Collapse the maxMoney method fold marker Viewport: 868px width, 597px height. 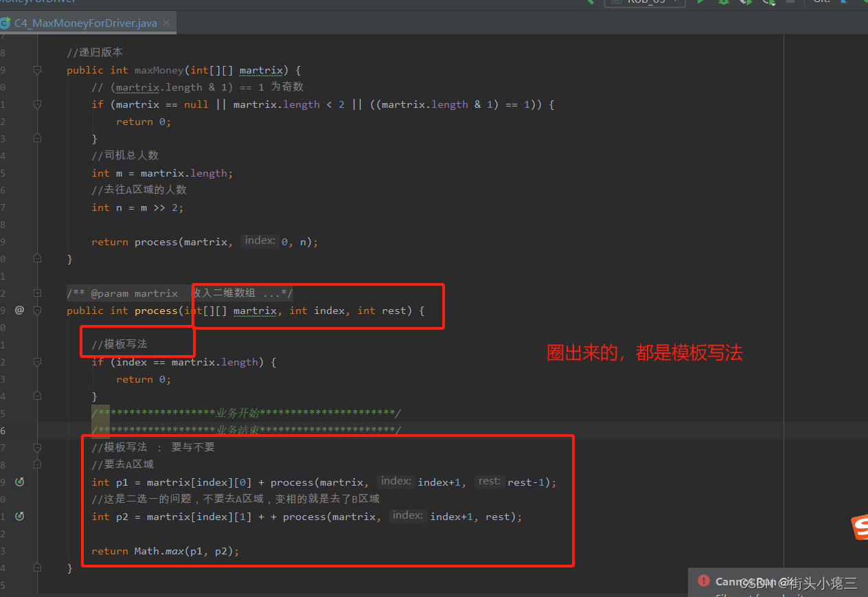click(37, 70)
